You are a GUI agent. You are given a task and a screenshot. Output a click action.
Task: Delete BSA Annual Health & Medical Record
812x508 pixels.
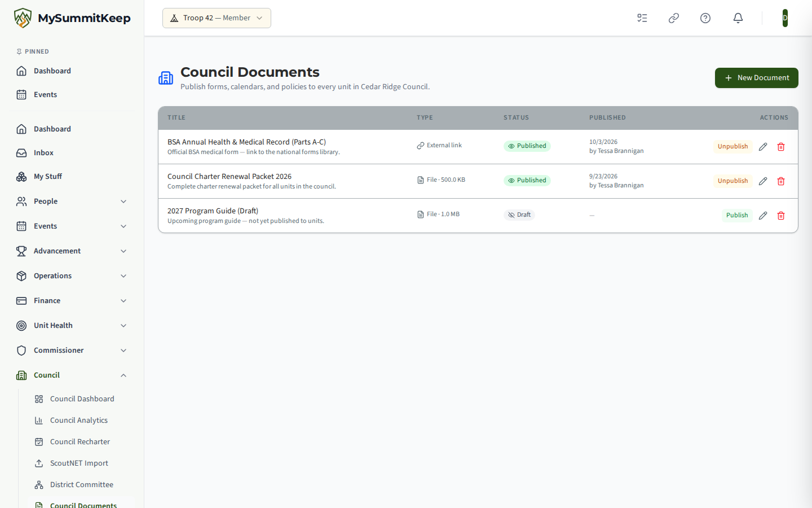[781, 147]
